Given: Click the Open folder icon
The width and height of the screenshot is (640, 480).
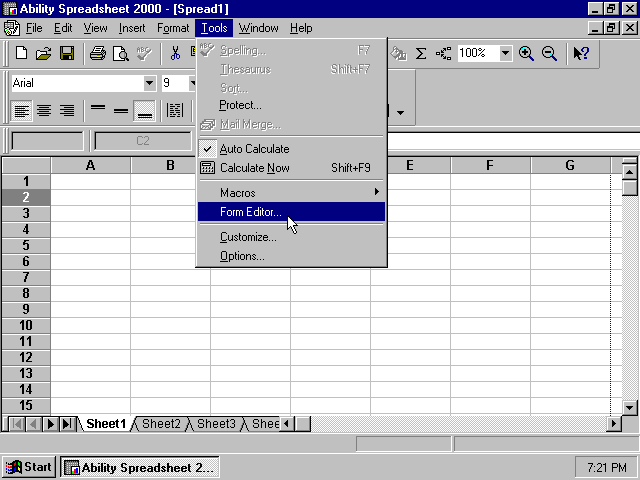Looking at the screenshot, I should 44,53.
